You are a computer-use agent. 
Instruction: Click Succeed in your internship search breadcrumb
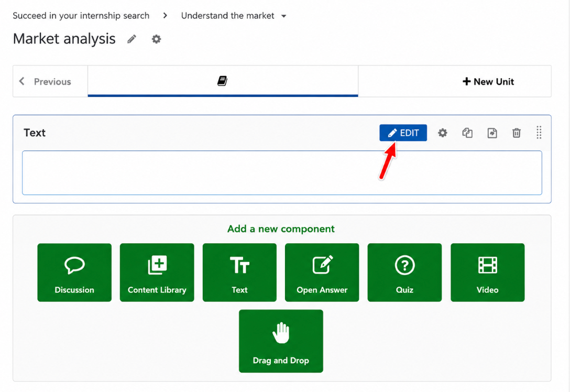coord(81,16)
